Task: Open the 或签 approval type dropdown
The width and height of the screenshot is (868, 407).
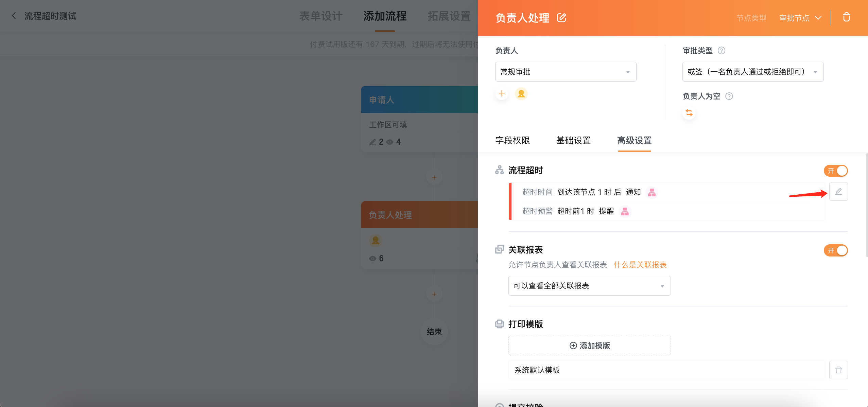Action: (753, 72)
